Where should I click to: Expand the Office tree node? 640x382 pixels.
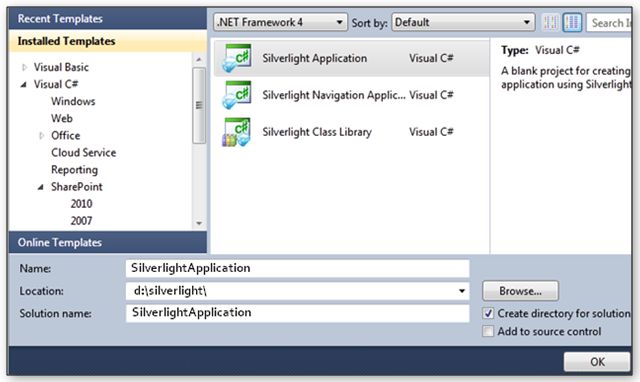[x=41, y=135]
